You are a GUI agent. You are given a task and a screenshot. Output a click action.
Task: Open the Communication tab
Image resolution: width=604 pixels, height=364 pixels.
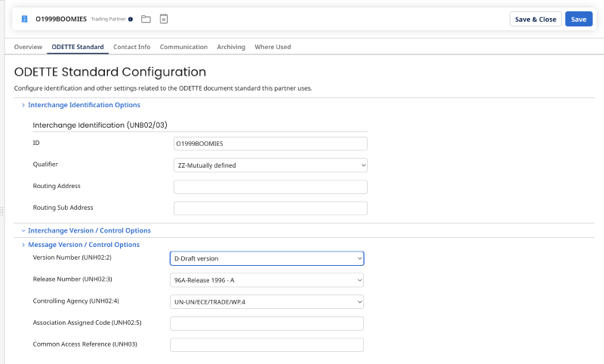[x=183, y=47]
